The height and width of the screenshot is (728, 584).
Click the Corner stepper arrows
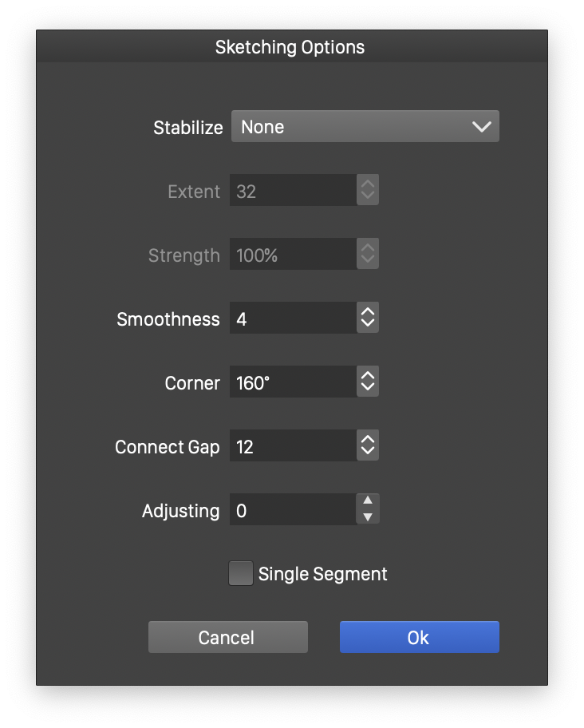point(367,382)
